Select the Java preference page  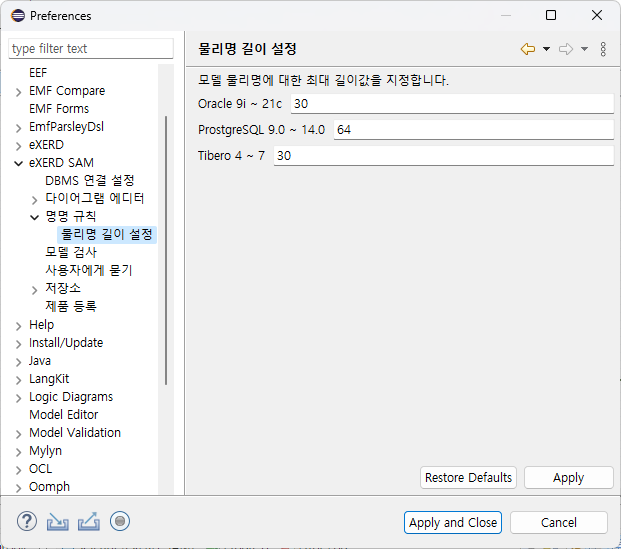40,361
